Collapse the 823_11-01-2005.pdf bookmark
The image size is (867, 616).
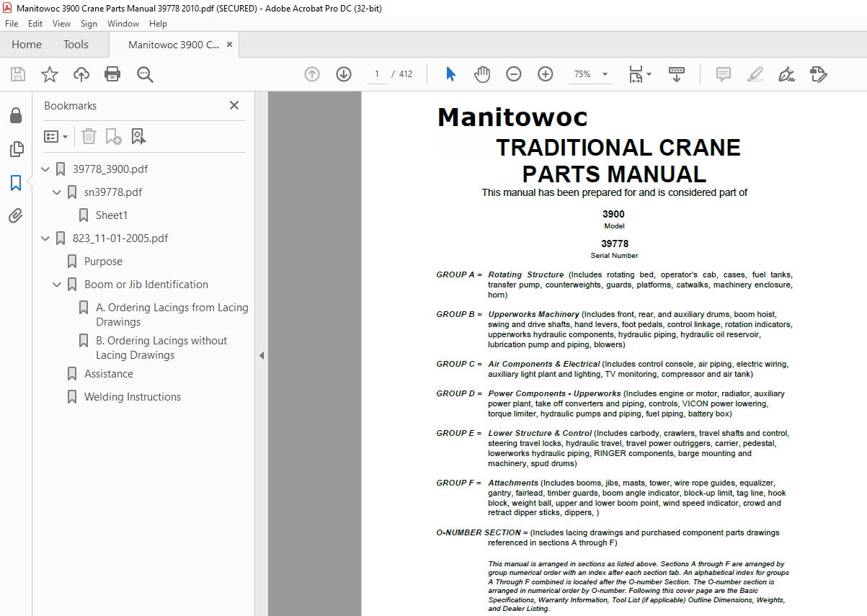(45, 238)
